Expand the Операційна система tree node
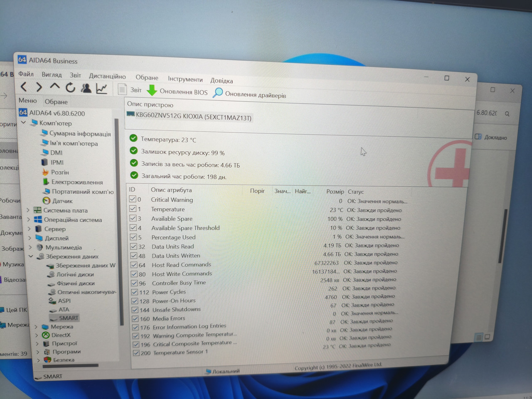 29,219
